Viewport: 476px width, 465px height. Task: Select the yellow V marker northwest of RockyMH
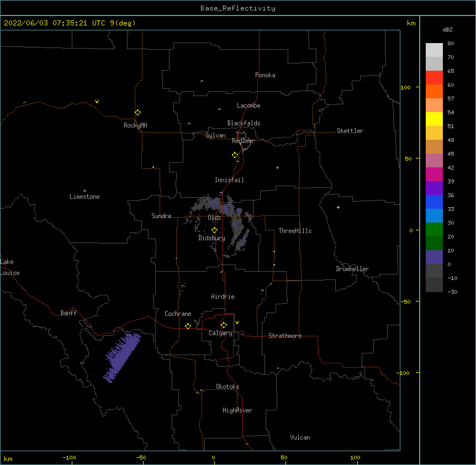coord(97,102)
